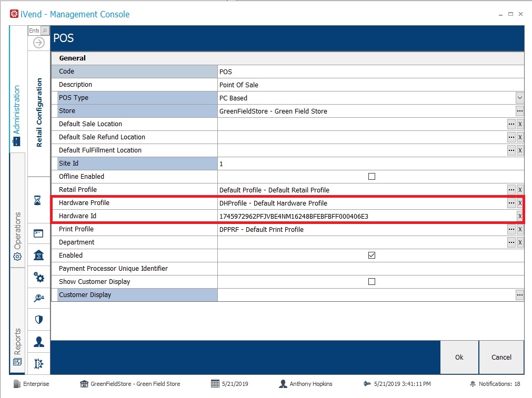
Task: Click the gear arrow integration icon
Action: pyautogui.click(x=39, y=364)
